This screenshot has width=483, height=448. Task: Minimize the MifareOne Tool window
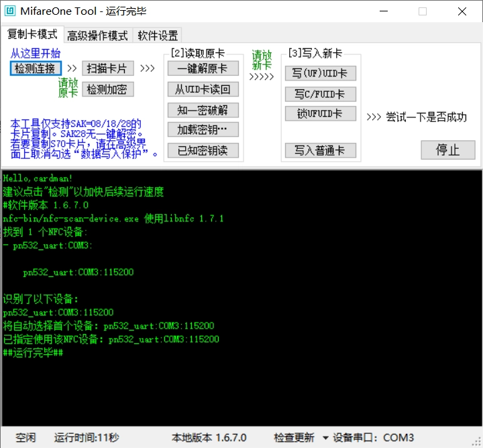tap(384, 11)
